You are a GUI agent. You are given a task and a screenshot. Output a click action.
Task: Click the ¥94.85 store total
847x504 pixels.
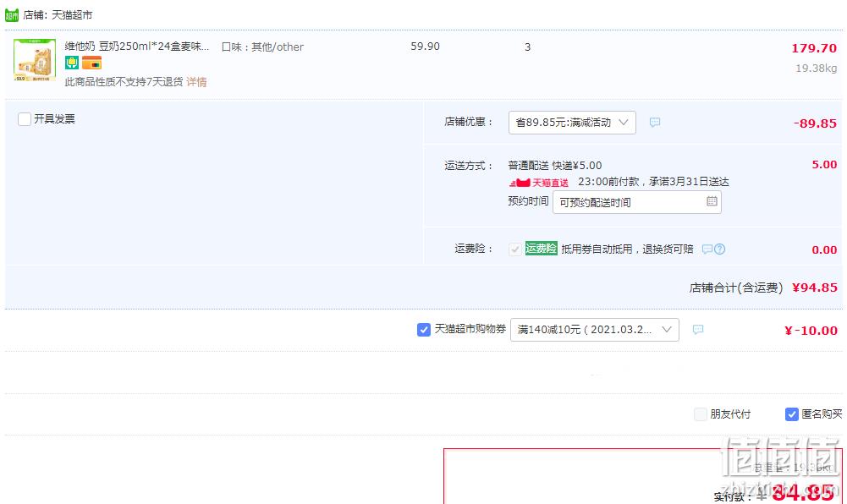point(815,288)
